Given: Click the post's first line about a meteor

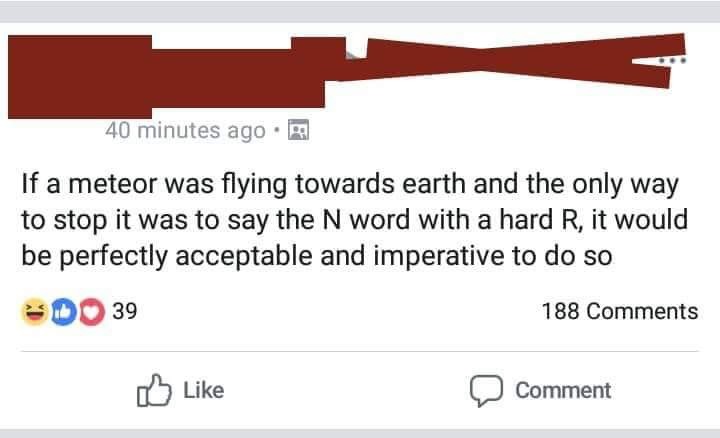Looking at the screenshot, I should tap(350, 185).
